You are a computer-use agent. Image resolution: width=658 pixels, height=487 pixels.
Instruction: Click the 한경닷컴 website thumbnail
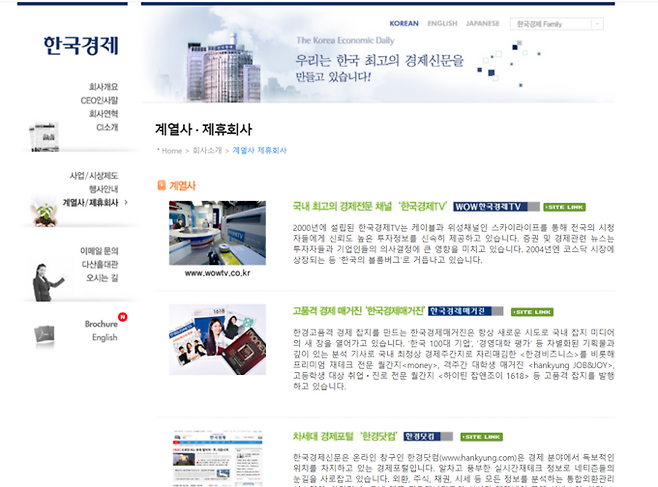click(217, 458)
